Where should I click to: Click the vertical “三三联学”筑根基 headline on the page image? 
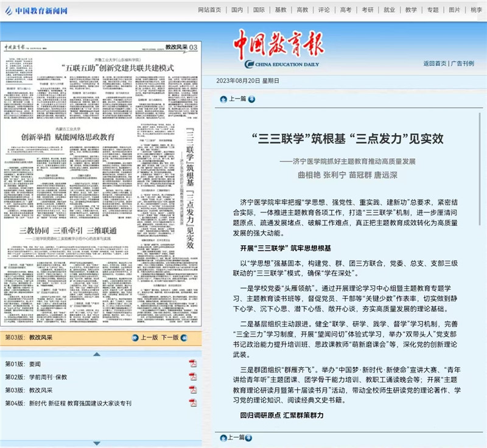click(x=190, y=188)
